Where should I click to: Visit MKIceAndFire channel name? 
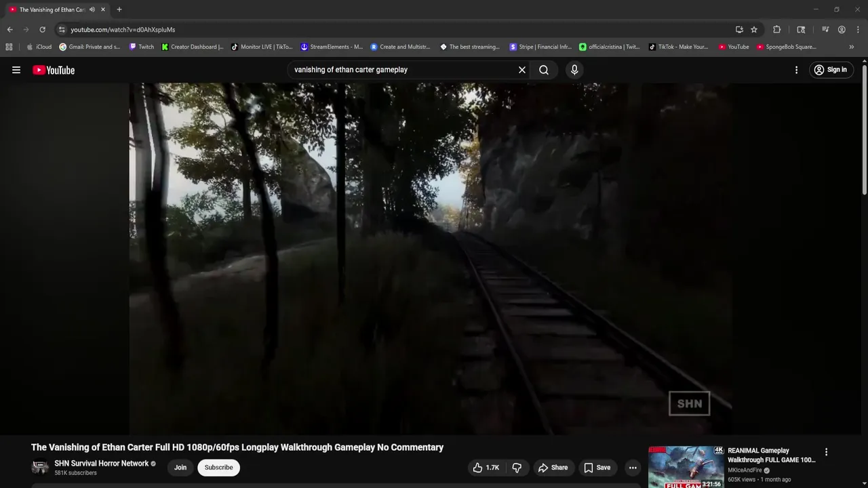click(x=745, y=470)
